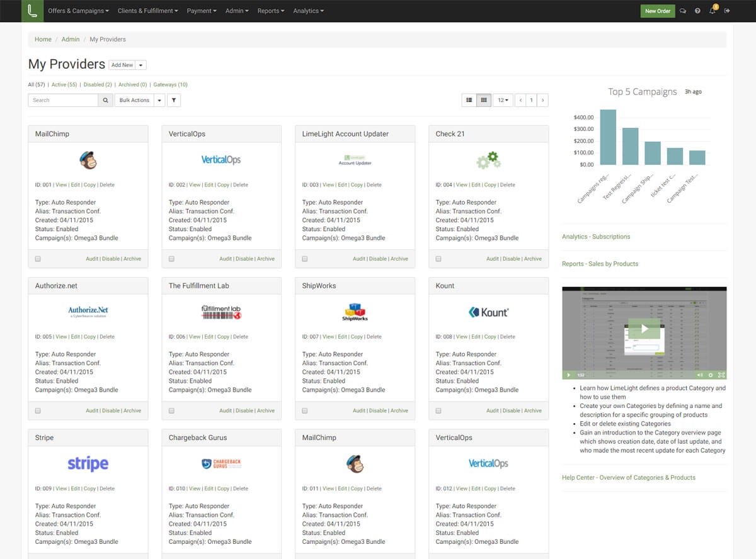756x559 pixels.
Task: Archive the Kount provider
Action: coord(533,410)
